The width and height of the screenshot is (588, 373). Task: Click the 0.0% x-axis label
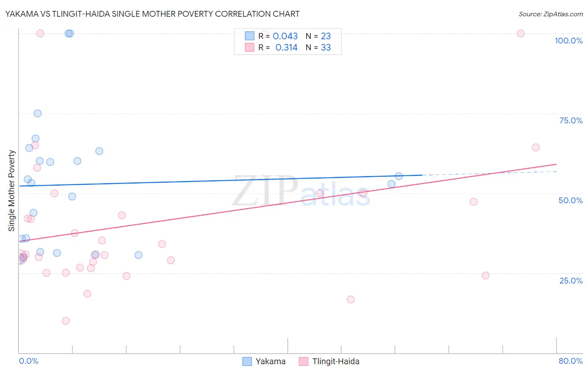28,361
